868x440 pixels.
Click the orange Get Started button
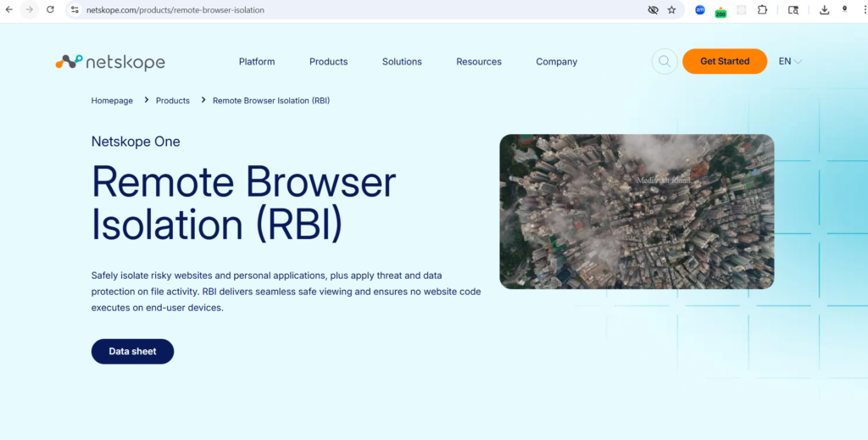click(x=725, y=62)
